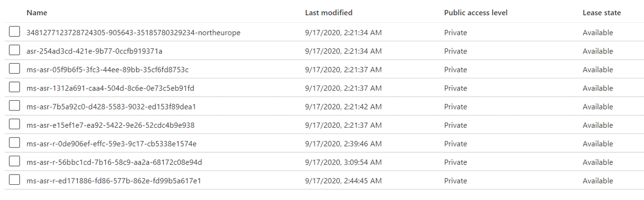Check the box for the northeurope container
This screenshot has width=644, height=200.
14,32
